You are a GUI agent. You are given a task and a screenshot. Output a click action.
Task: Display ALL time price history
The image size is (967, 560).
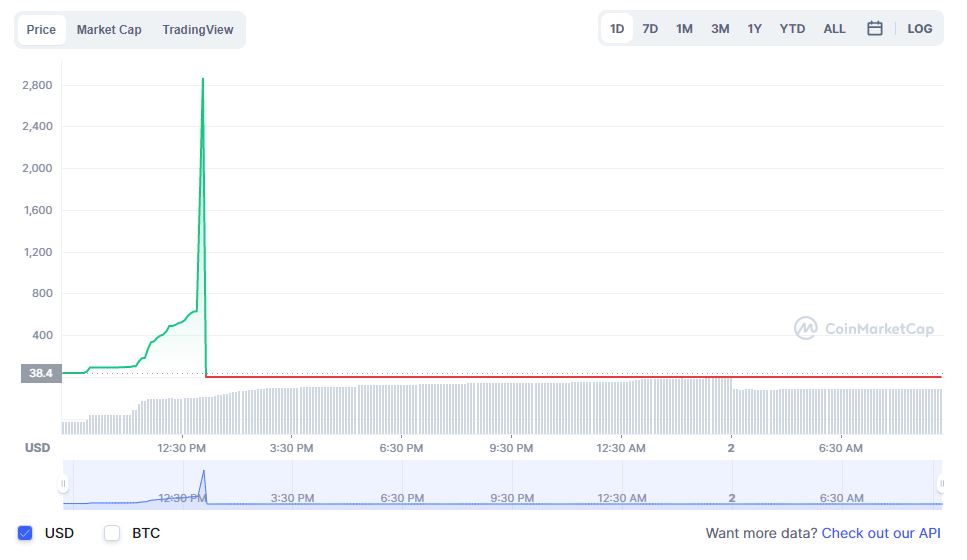(834, 29)
